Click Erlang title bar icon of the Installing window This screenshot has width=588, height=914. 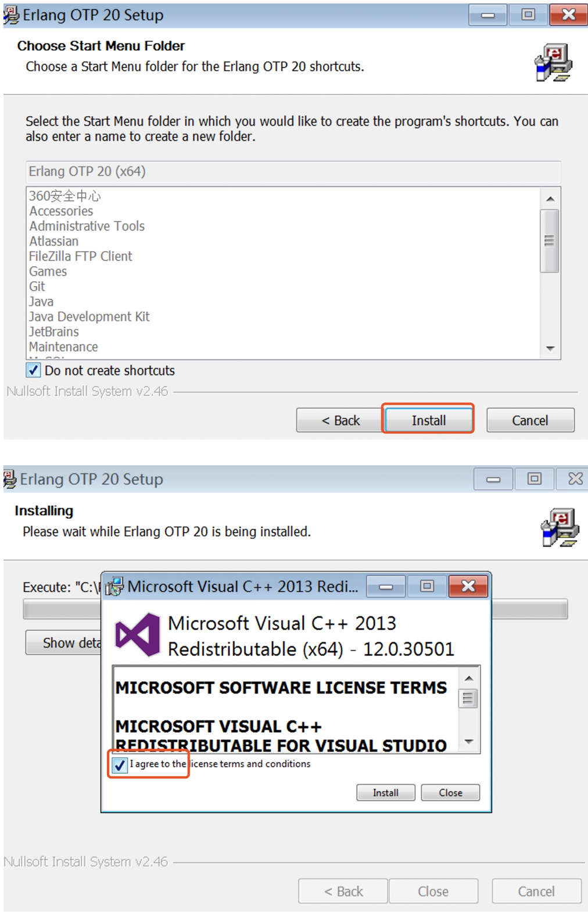point(10,479)
